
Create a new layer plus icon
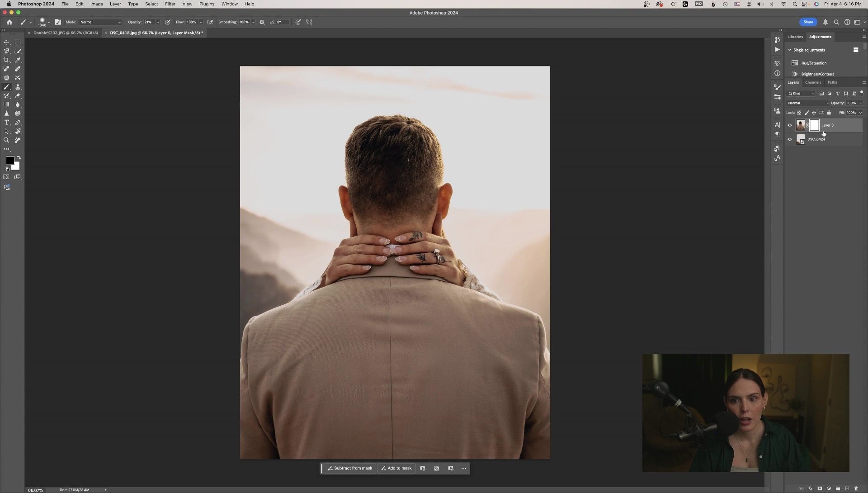[x=847, y=488]
